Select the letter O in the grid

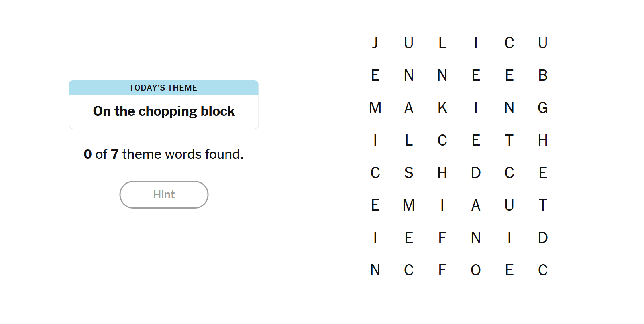click(476, 270)
